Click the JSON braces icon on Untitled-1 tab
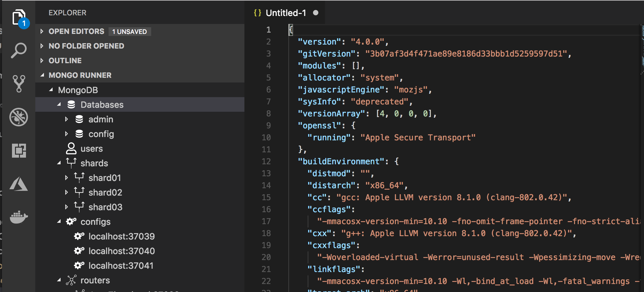This screenshot has width=644, height=292. click(x=257, y=13)
